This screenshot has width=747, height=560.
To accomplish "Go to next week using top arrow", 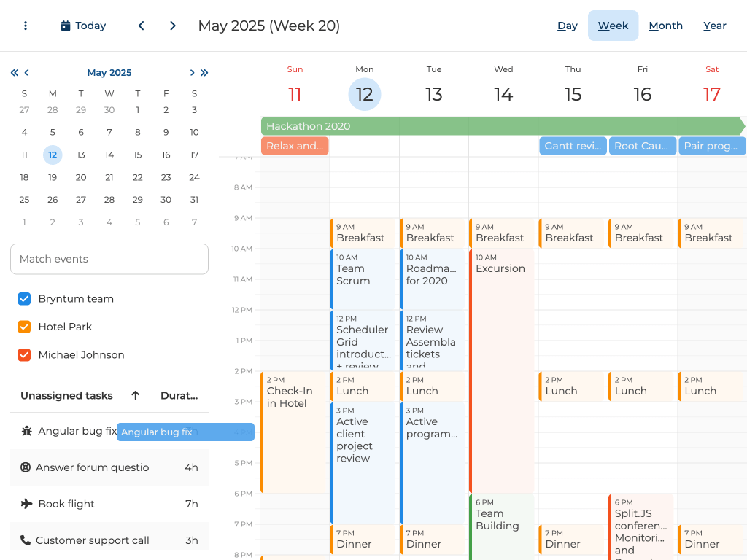I will [x=173, y=26].
